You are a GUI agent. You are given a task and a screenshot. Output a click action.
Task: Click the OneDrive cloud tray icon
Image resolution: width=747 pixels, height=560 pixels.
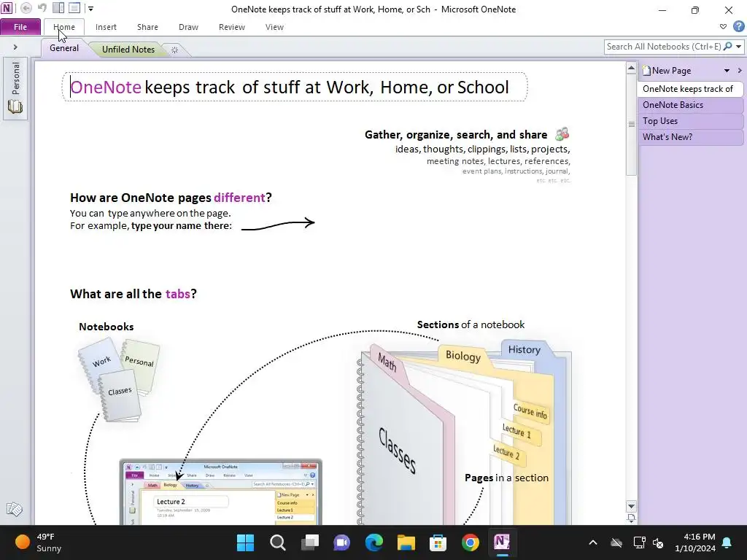point(616,542)
